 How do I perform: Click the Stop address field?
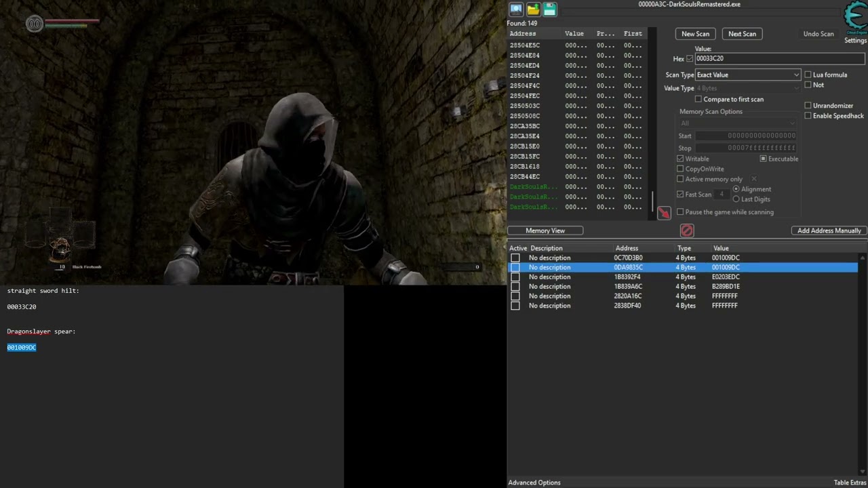coord(747,148)
